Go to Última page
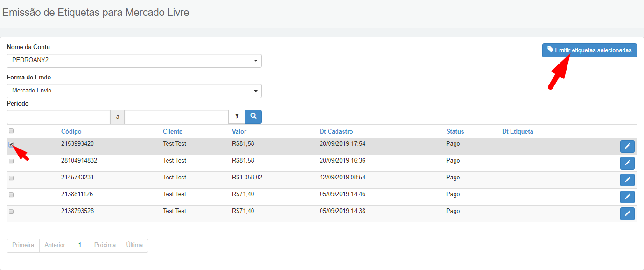 [134, 245]
